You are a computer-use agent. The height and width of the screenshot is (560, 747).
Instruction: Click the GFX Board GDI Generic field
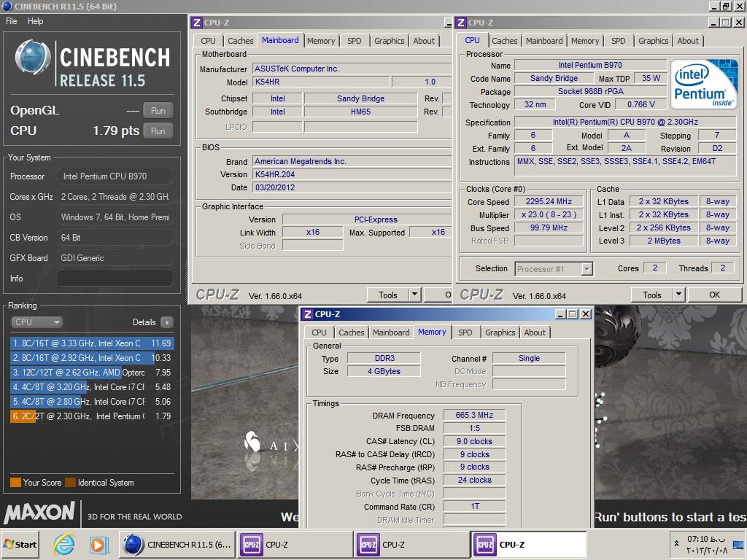(115, 258)
